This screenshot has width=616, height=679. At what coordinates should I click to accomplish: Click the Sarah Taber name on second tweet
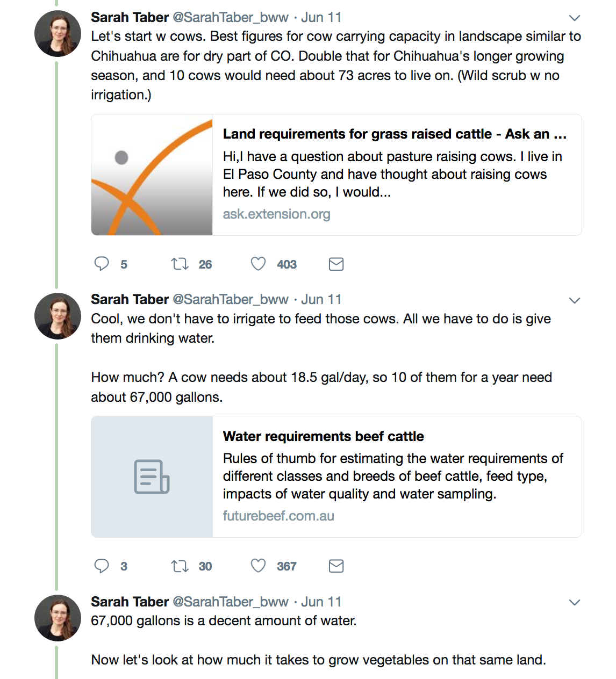point(130,299)
